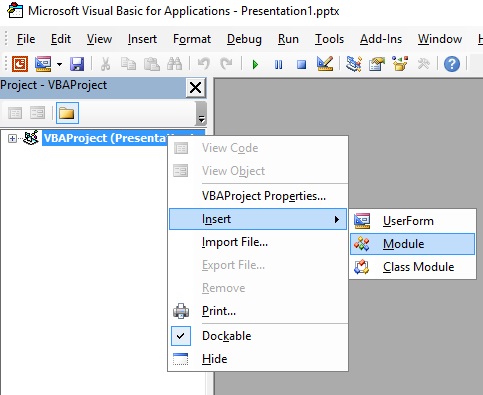The image size is (483, 395).
Task: Click the Save floppy disk icon
Action: pos(77,64)
